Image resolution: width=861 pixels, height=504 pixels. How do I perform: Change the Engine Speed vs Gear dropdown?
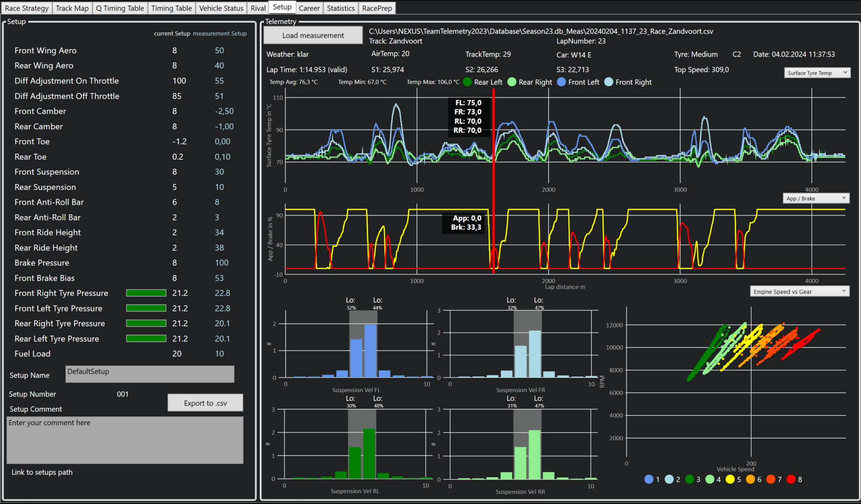pyautogui.click(x=799, y=291)
